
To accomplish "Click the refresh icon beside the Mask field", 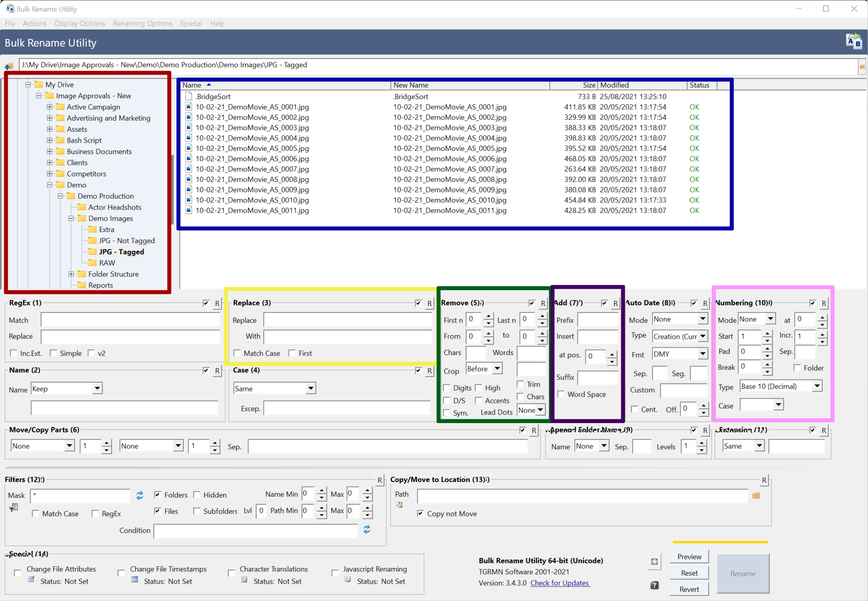I will (139, 496).
